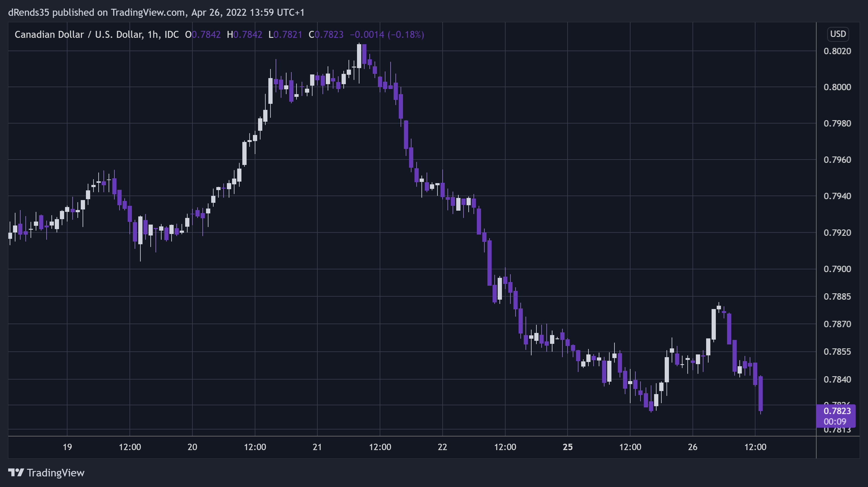
Task: Click the 0.7940 price axis label
Action: point(837,196)
